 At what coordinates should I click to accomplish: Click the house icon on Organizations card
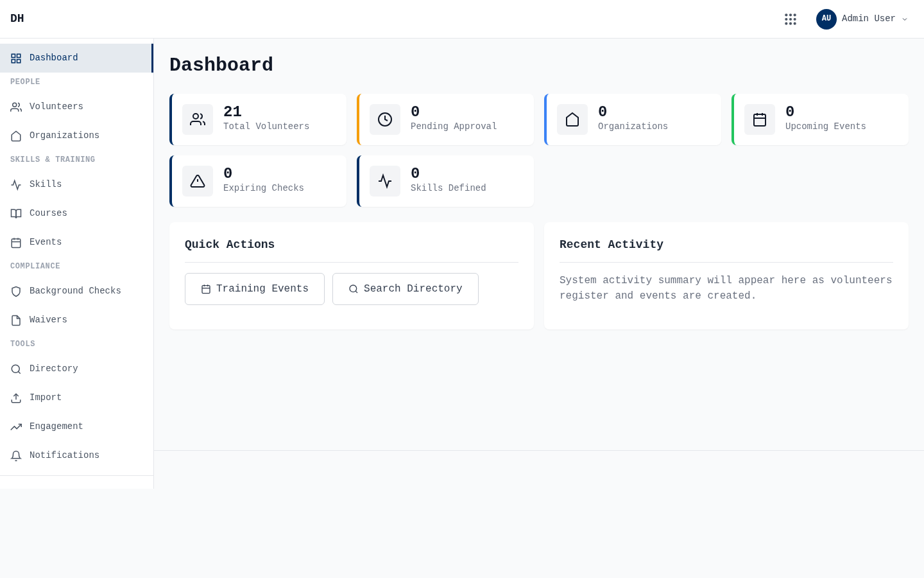(572, 119)
